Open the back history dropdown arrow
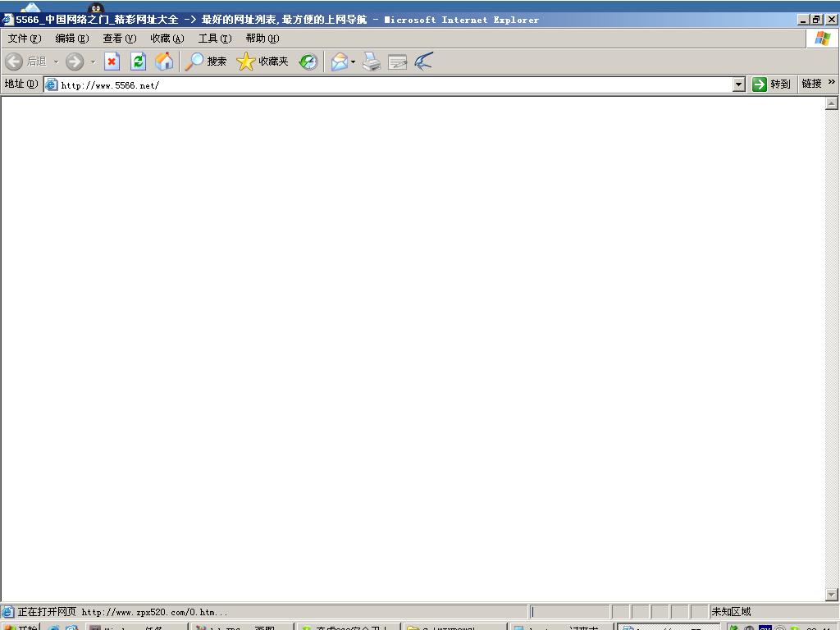 click(x=56, y=62)
